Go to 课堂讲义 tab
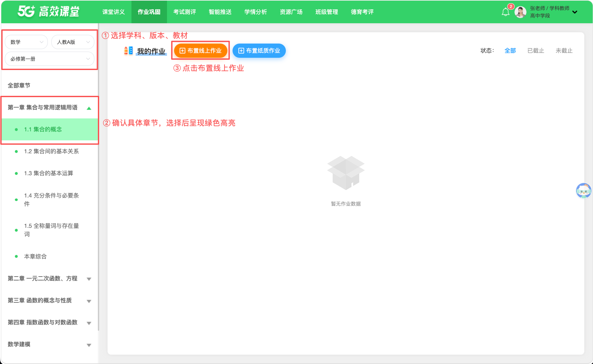 (x=113, y=12)
